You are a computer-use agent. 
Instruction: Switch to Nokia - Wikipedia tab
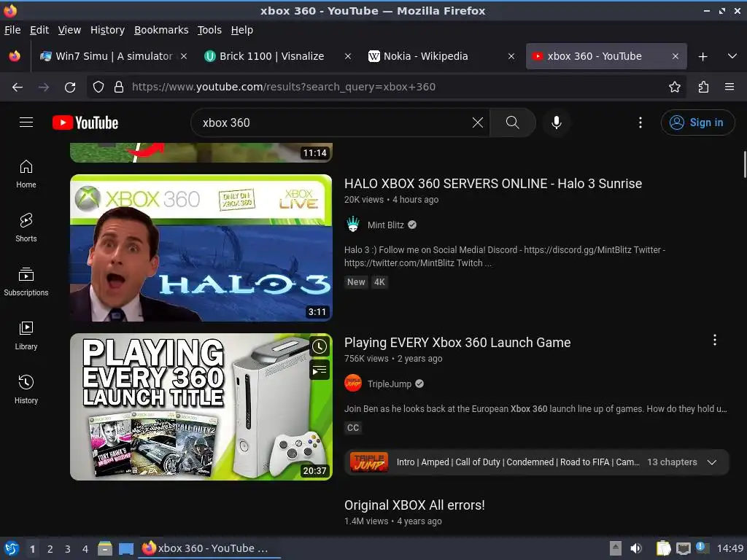tap(443, 56)
